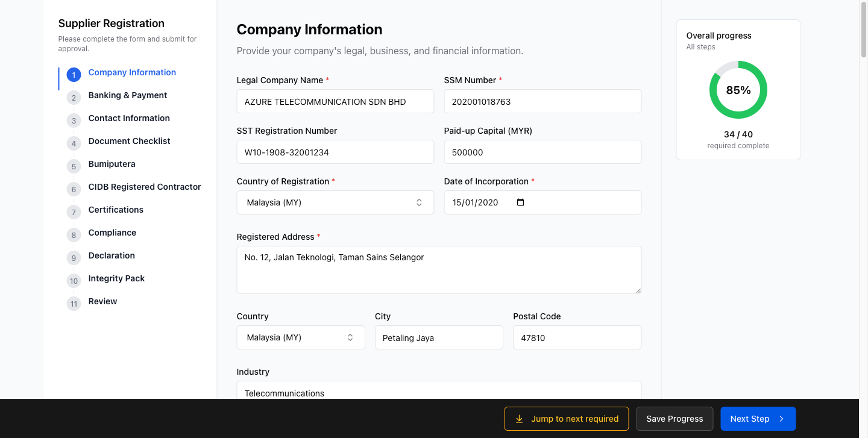Screen dimensions: 868x438
Task: Click the step 2 number circle
Action: point(74,98)
